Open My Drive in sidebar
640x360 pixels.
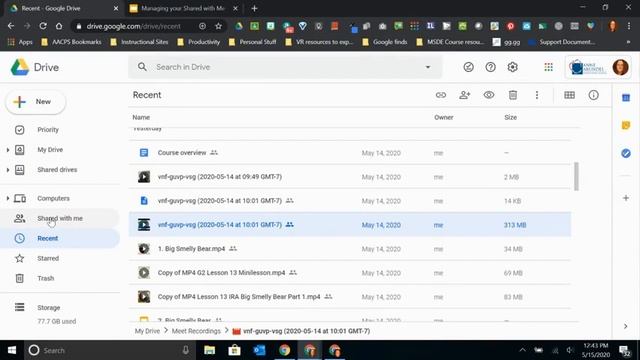50,150
